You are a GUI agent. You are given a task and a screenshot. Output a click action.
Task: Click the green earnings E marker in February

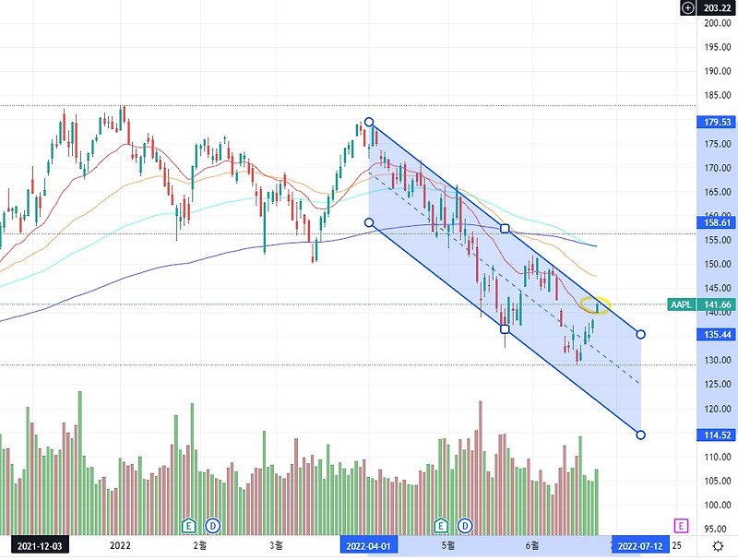(189, 525)
